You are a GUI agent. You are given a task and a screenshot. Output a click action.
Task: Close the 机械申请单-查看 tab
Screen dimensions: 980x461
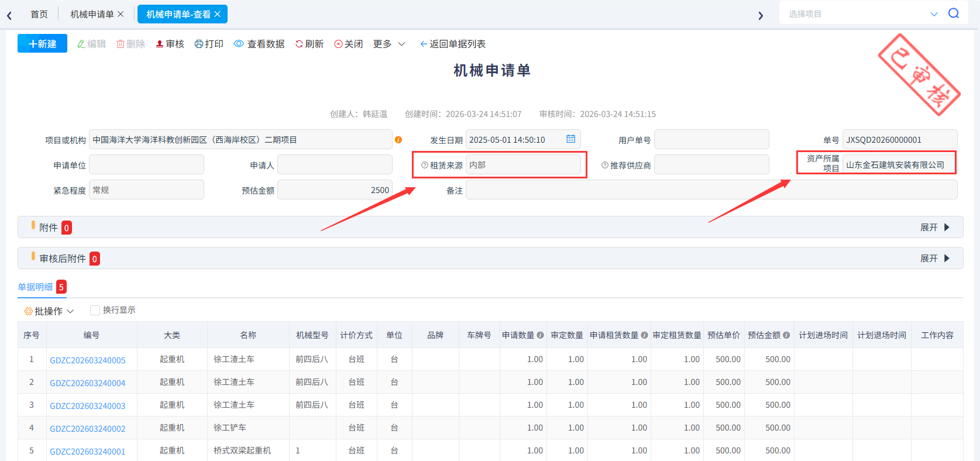tap(218, 14)
